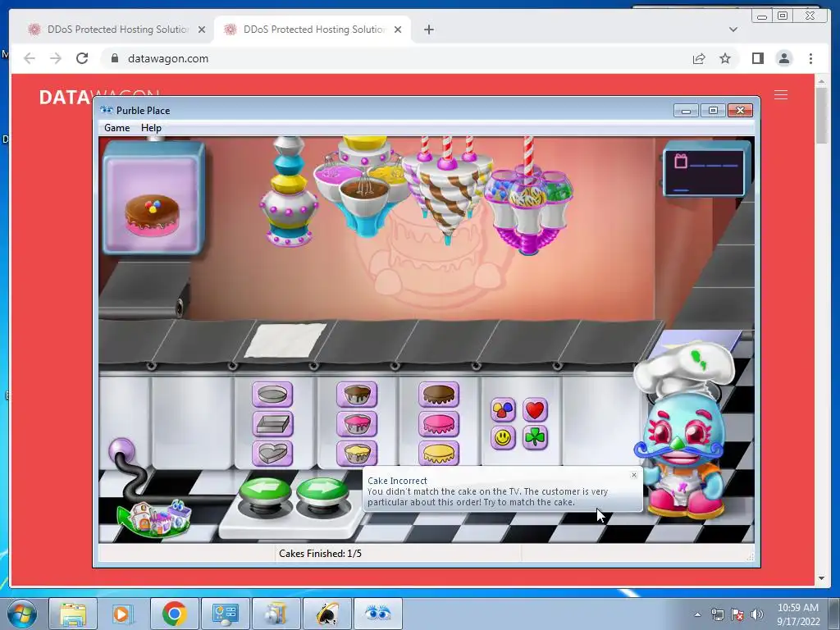Open the Windows Start menu
The width and height of the screenshot is (840, 630).
22,614
